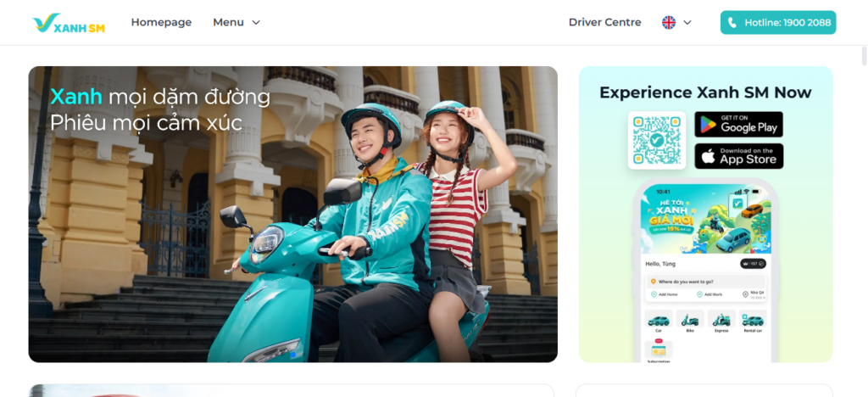This screenshot has width=868, height=397.
Task: Click the UK flag language icon
Action: click(669, 23)
